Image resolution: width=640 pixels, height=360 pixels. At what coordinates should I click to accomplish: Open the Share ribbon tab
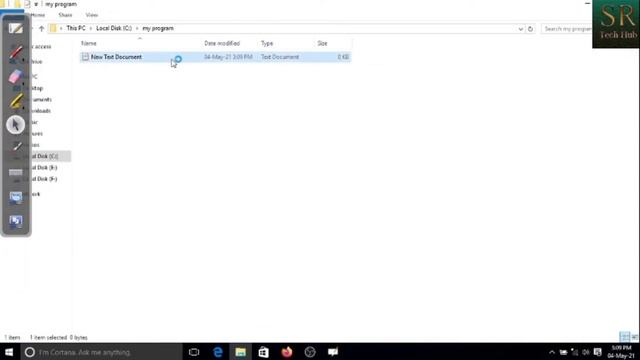tap(65, 15)
